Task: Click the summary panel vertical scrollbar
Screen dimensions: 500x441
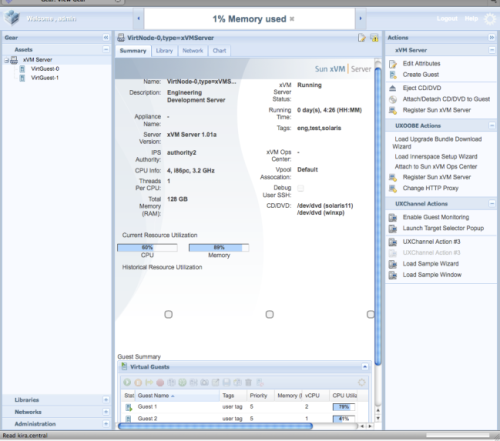Action: (378, 216)
